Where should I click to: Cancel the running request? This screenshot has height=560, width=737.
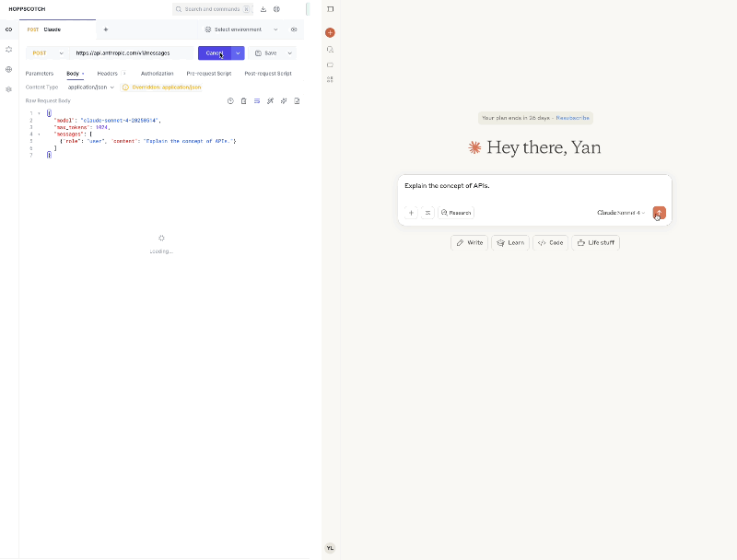(x=214, y=53)
